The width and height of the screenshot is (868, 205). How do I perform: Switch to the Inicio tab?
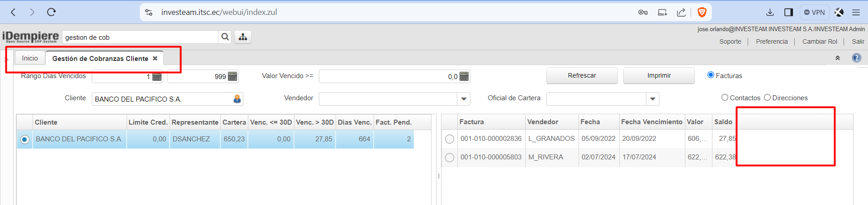click(x=30, y=58)
